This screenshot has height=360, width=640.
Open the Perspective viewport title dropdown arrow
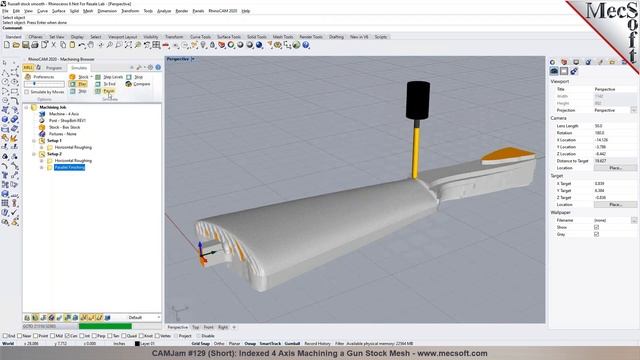pos(193,59)
